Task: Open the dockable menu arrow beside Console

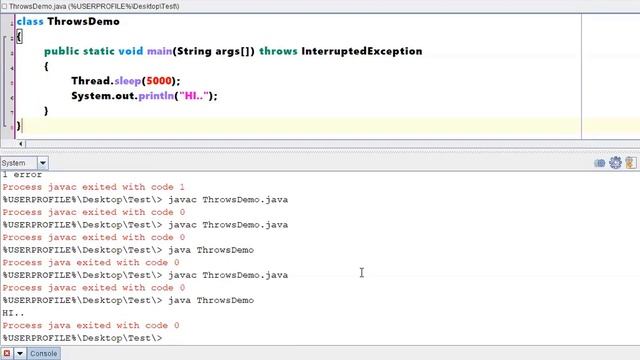Action: [20, 353]
